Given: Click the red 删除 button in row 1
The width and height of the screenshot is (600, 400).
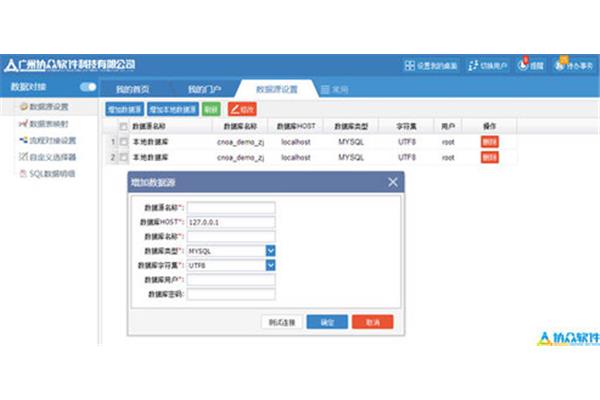Looking at the screenshot, I should coord(489,142).
